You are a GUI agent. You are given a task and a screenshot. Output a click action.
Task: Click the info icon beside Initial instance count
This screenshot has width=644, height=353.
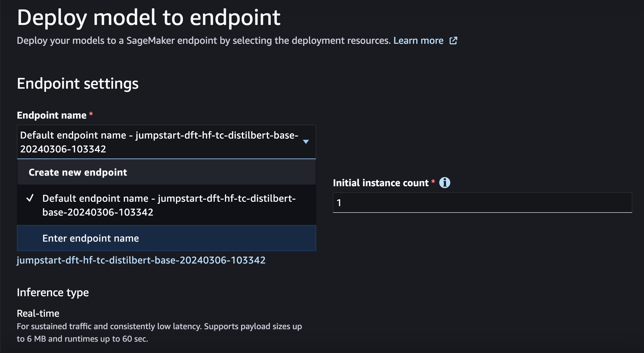(x=445, y=182)
